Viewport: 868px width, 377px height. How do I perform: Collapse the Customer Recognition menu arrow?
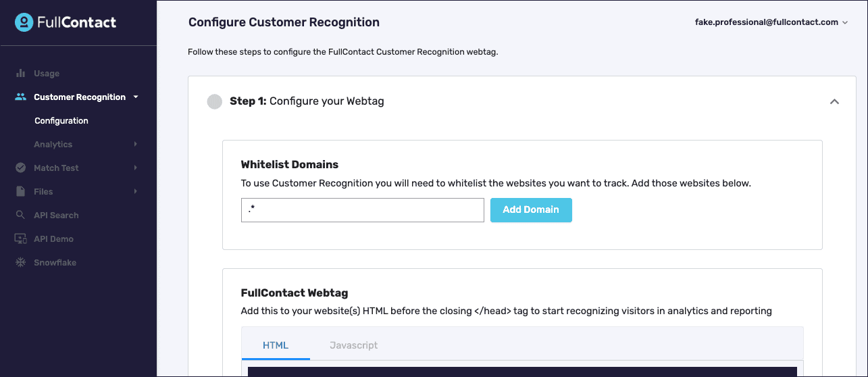point(136,97)
